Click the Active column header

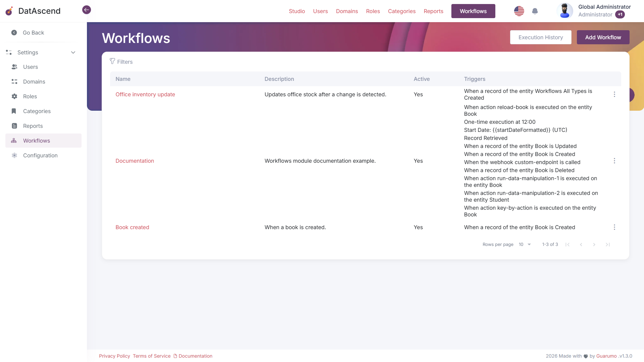point(422,79)
